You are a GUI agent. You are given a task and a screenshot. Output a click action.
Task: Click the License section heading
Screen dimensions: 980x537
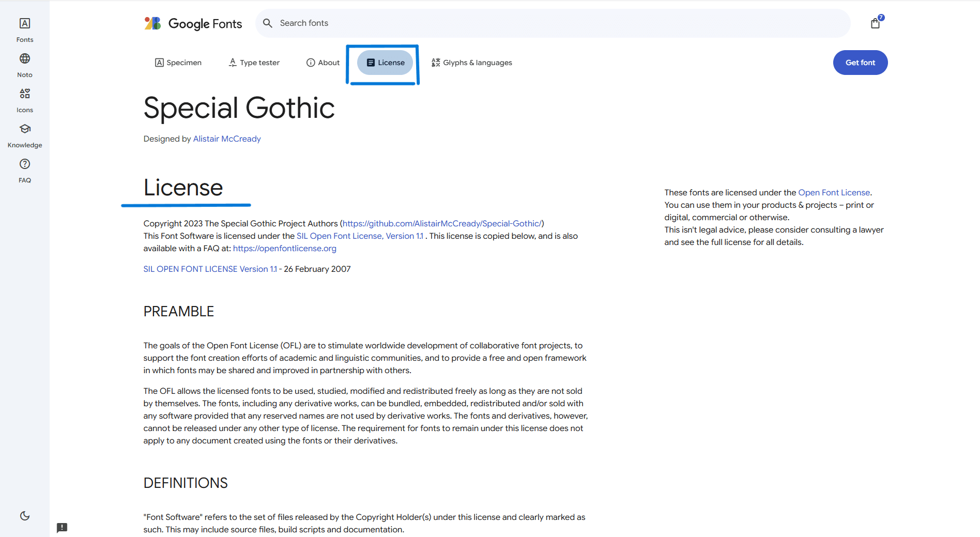pos(183,188)
